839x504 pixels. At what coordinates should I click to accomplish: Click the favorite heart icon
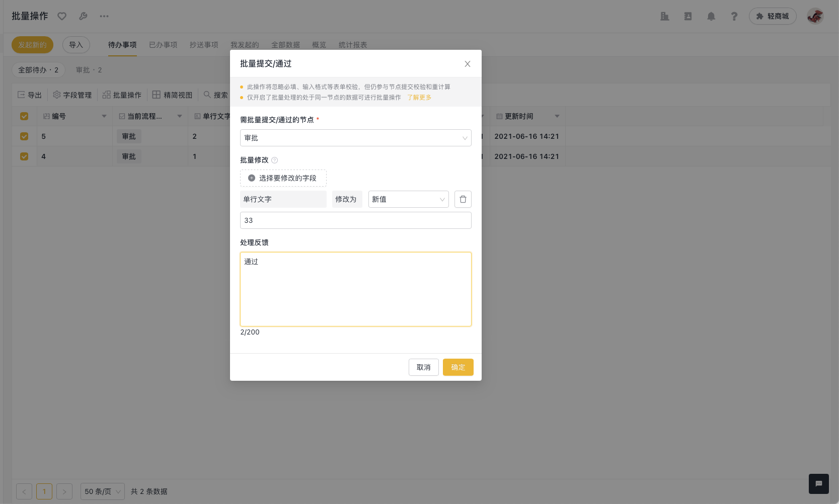coord(62,16)
